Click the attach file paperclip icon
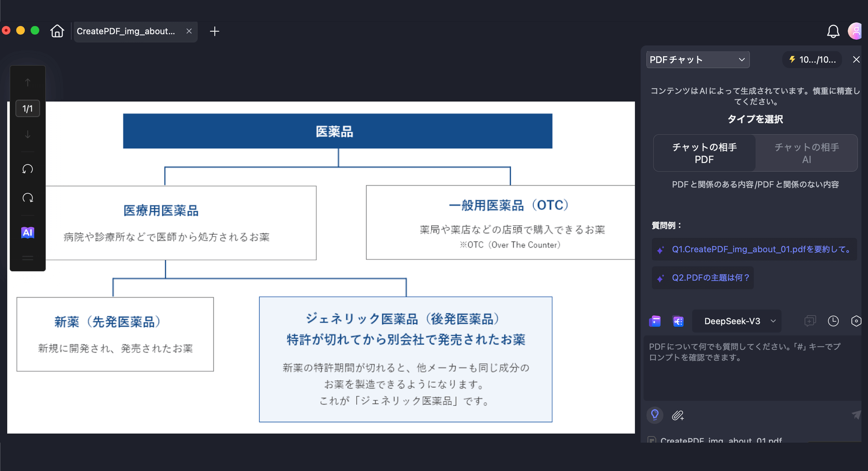 point(678,415)
